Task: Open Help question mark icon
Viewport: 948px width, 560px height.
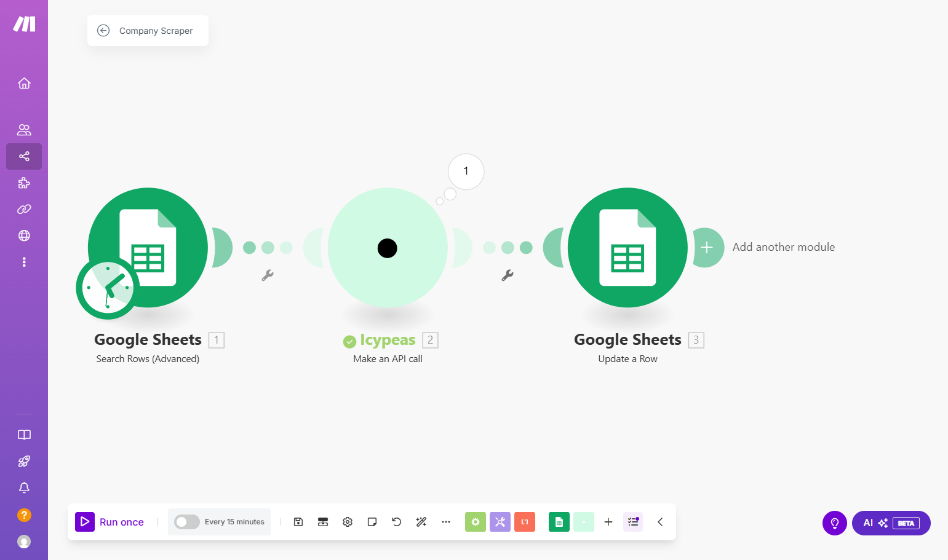Action: tap(24, 515)
